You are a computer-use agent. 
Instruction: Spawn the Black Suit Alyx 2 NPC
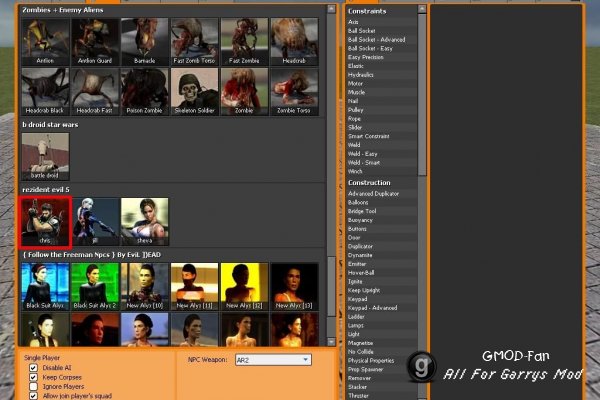tap(95, 287)
